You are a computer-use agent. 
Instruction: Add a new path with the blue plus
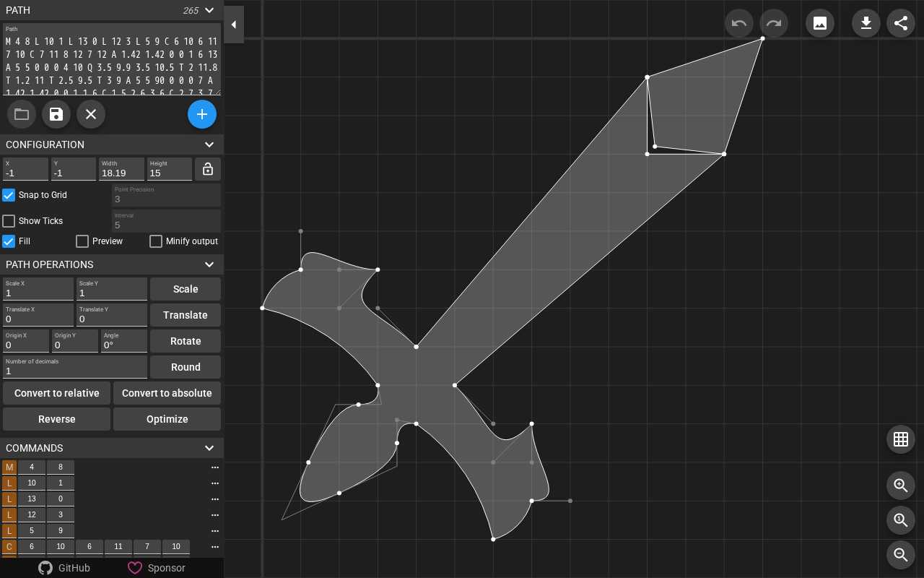click(202, 114)
